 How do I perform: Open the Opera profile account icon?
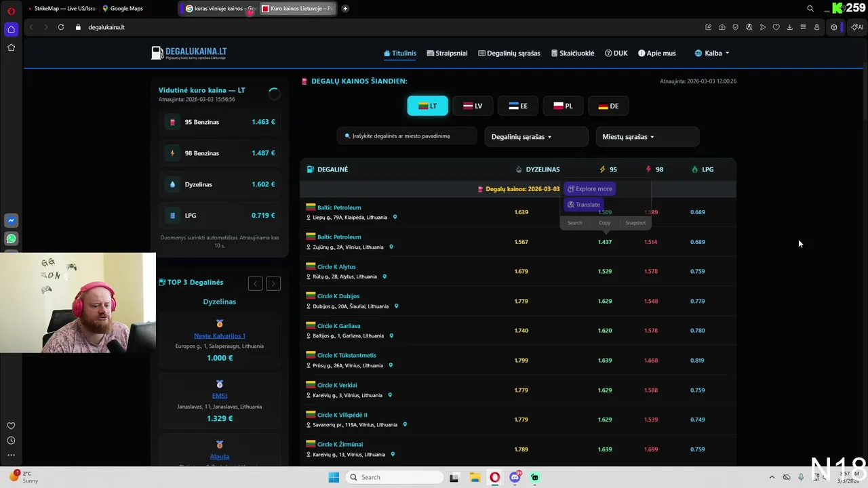[816, 27]
